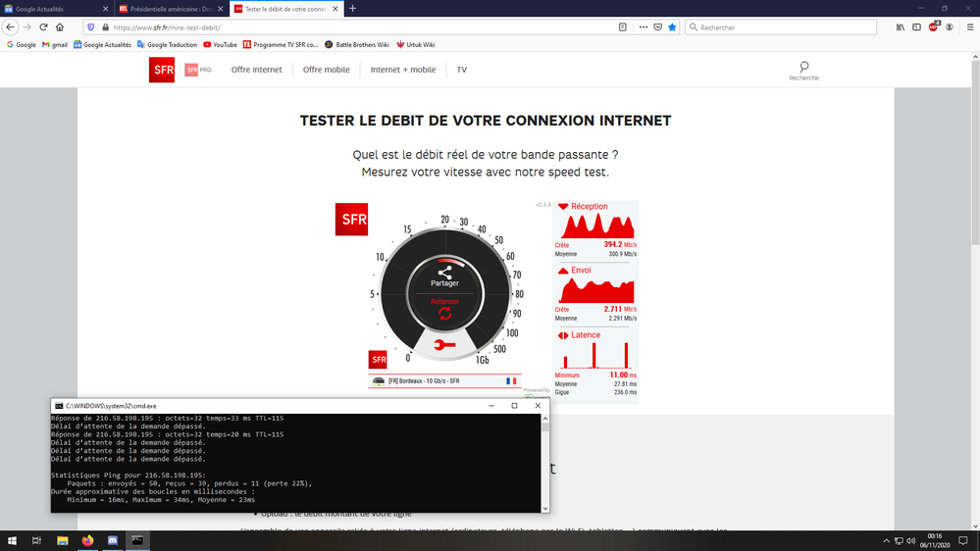Click the cmd.exe title bar icon
This screenshot has width=980, height=551.
point(59,406)
